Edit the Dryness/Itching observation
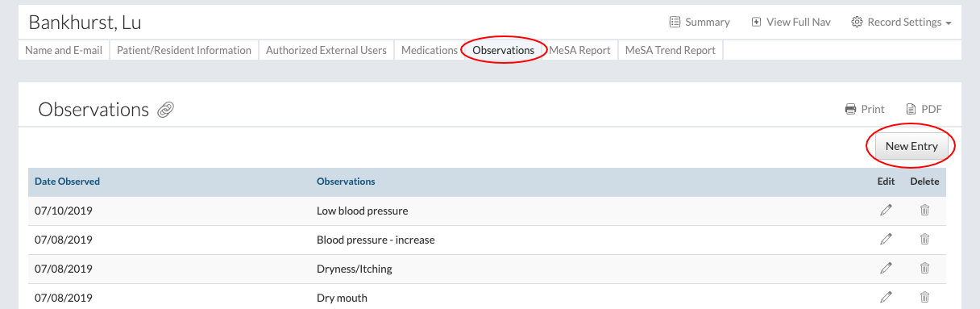Image resolution: width=980 pixels, height=309 pixels. click(x=886, y=269)
